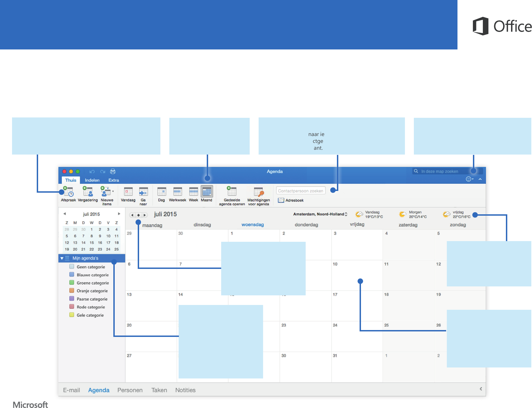Toggle the Groene categorie checkbox

(72, 282)
